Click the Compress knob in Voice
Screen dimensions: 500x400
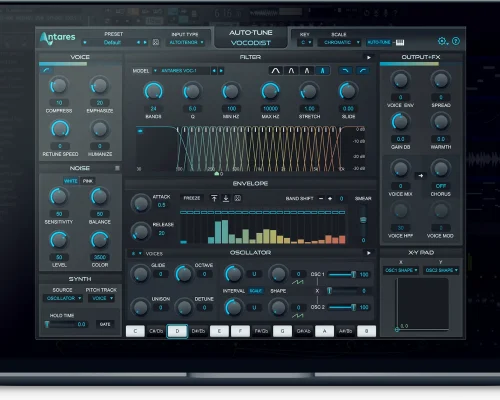59,86
